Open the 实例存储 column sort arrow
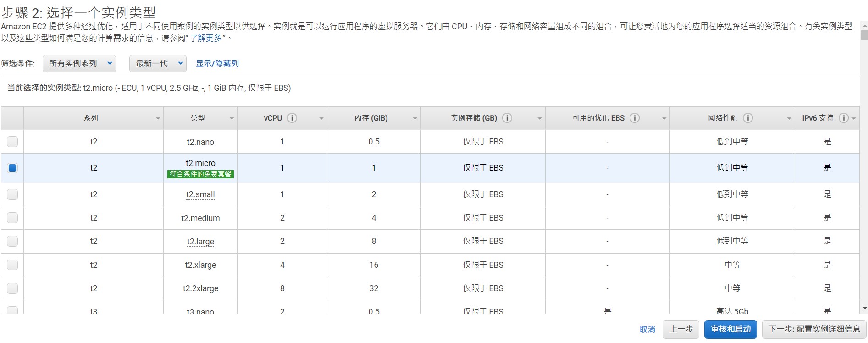 click(x=540, y=119)
